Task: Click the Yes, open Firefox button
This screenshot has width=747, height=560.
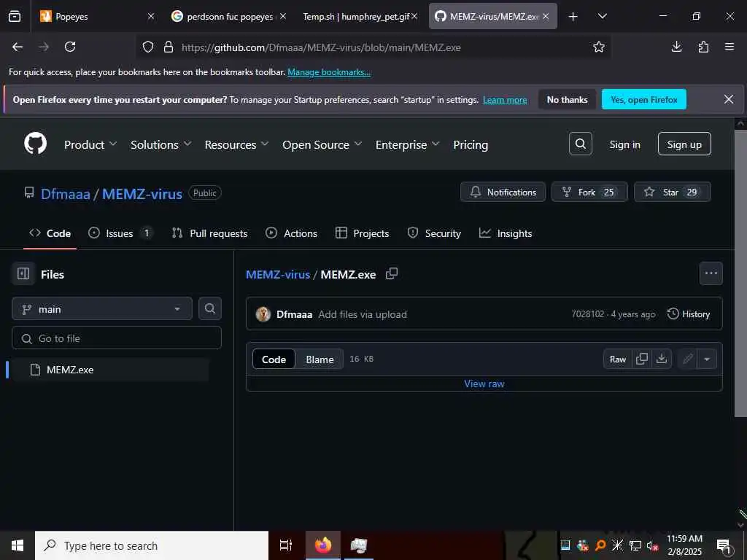Action: [x=643, y=99]
